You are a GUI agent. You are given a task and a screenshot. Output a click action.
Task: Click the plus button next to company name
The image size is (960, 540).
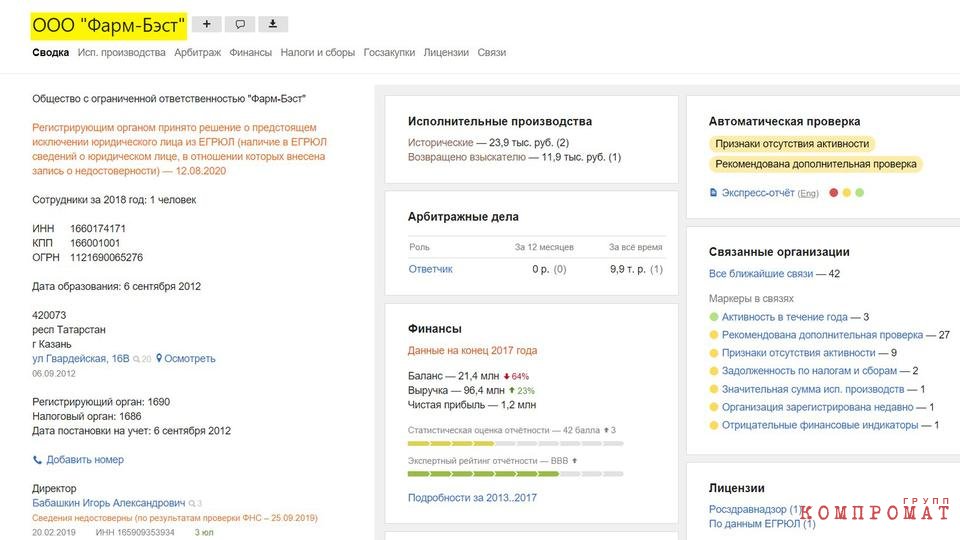pyautogui.click(x=207, y=24)
